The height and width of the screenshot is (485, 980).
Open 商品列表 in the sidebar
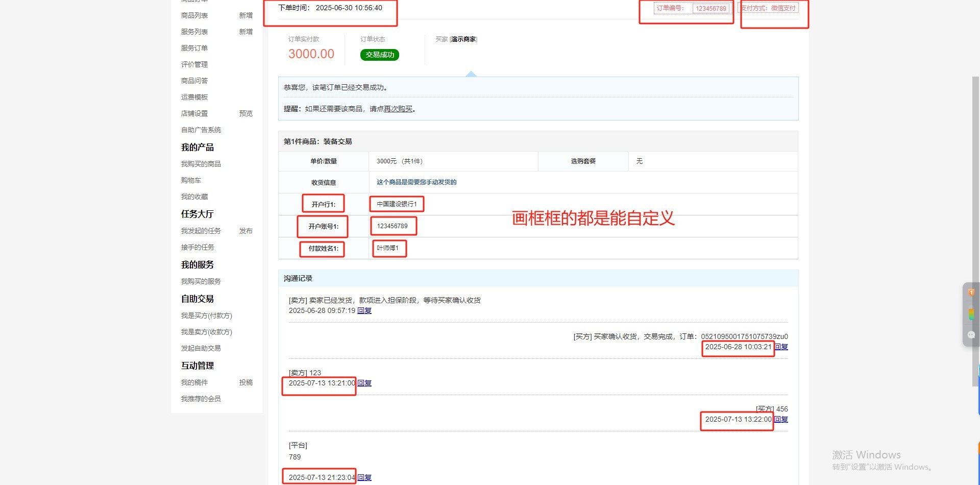tap(194, 15)
